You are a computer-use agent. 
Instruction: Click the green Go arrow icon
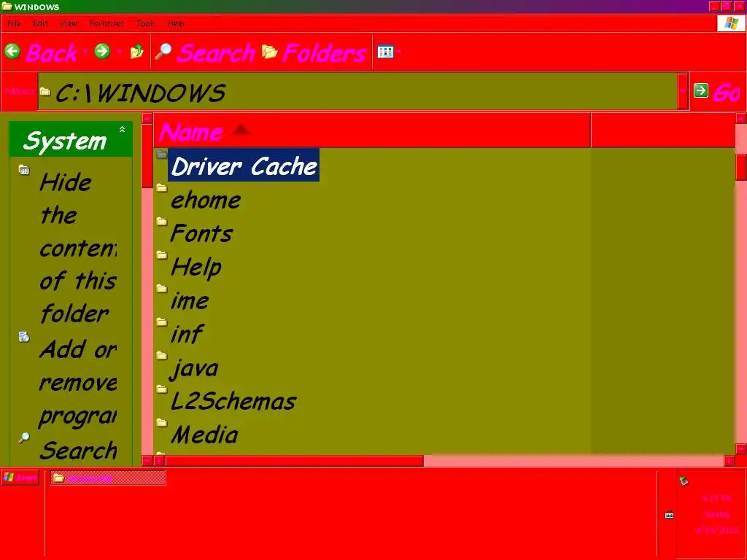click(x=701, y=90)
